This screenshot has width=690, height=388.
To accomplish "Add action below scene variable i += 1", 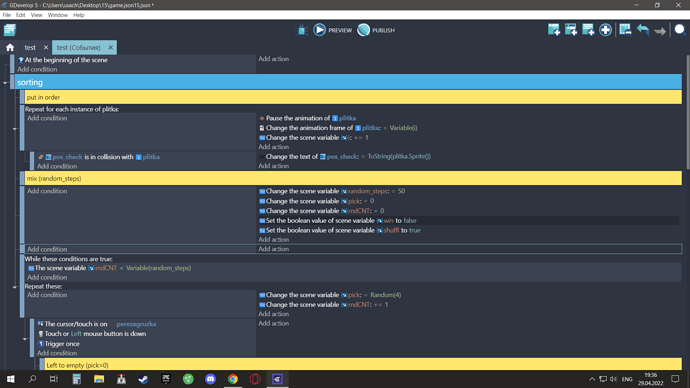I will pyautogui.click(x=274, y=147).
